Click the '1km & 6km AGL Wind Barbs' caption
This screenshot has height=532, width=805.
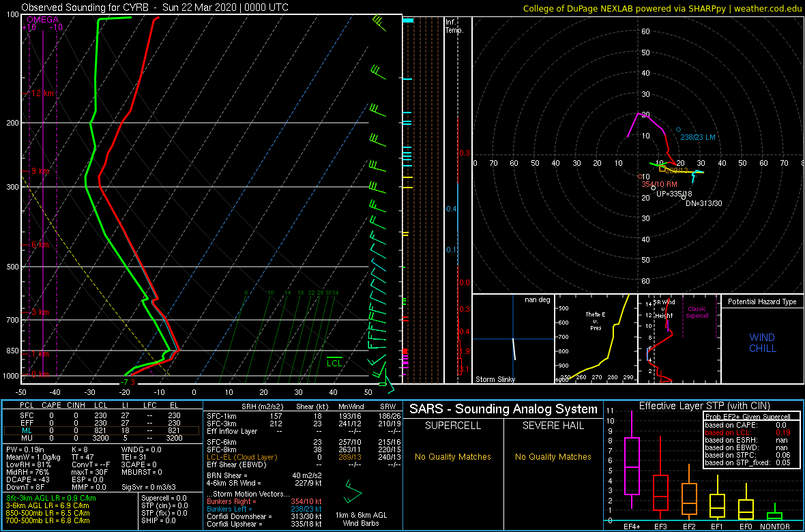(361, 520)
